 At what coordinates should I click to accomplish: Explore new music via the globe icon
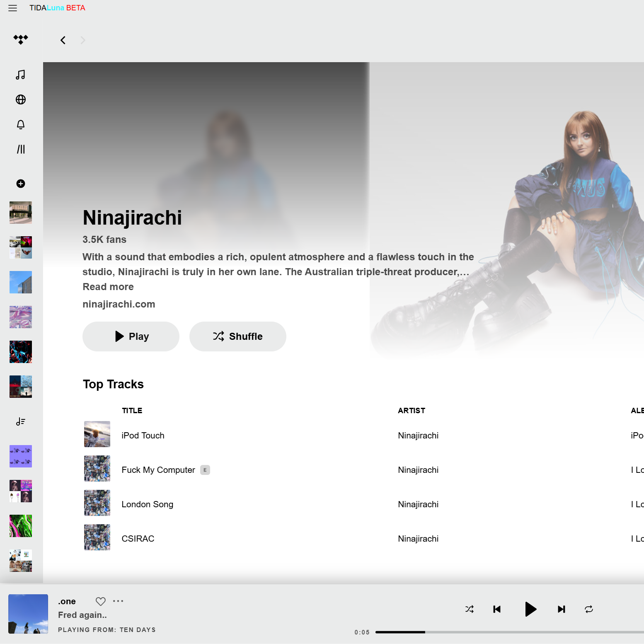click(20, 99)
